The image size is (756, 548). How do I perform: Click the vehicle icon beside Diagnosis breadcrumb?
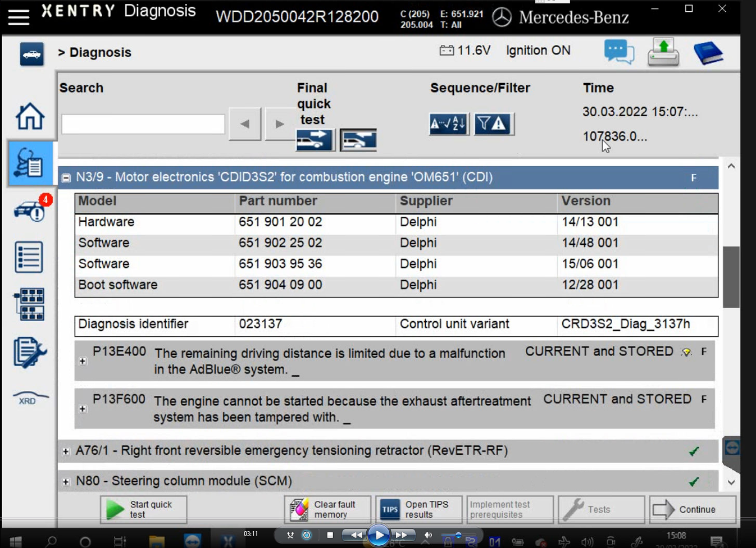(32, 54)
